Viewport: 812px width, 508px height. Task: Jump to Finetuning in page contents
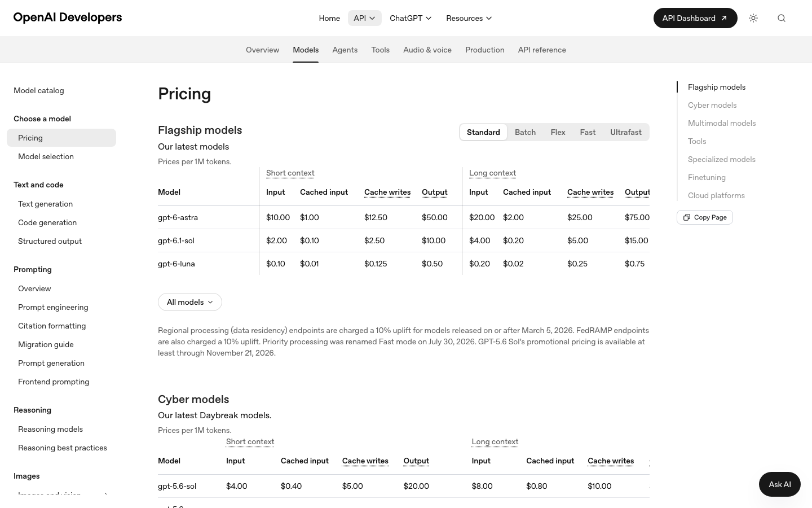click(x=707, y=177)
